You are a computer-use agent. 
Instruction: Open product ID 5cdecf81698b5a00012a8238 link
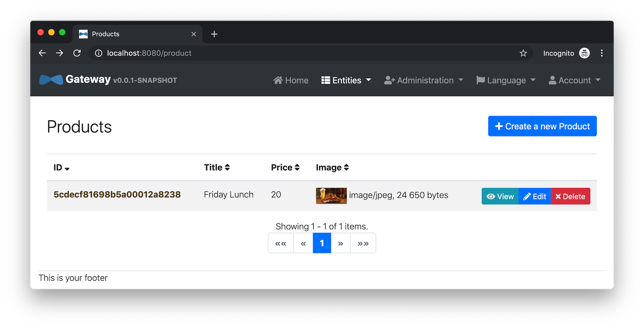[117, 195]
